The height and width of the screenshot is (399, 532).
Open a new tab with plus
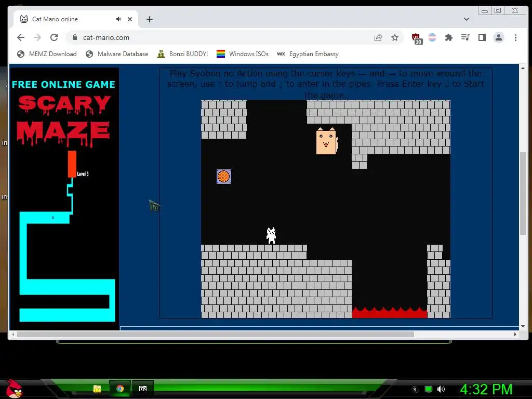[149, 19]
